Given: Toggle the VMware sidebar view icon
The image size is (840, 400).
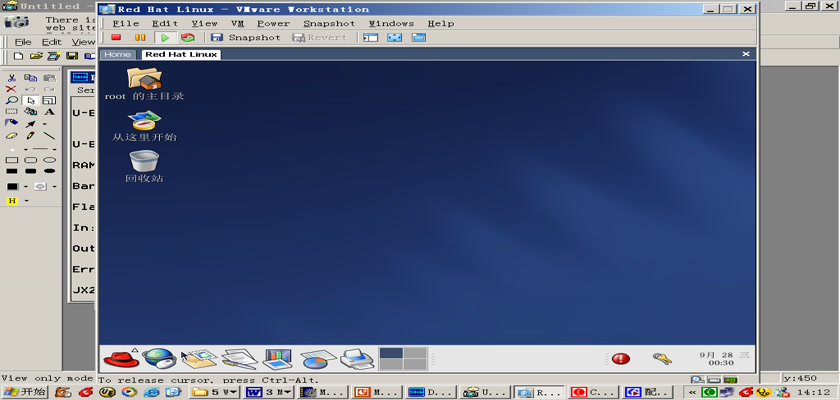Looking at the screenshot, I should pos(370,37).
